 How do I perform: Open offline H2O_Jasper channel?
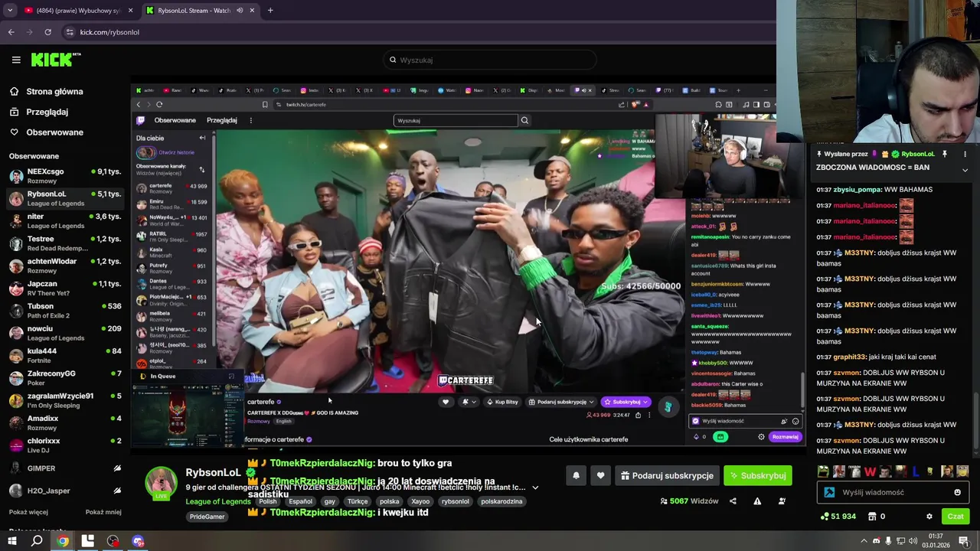pos(65,491)
